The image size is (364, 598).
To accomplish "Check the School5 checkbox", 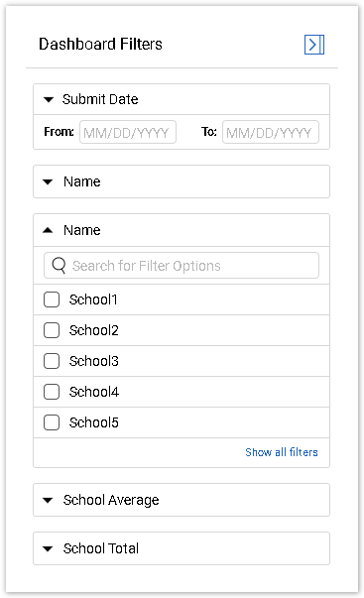I will pyautogui.click(x=52, y=422).
